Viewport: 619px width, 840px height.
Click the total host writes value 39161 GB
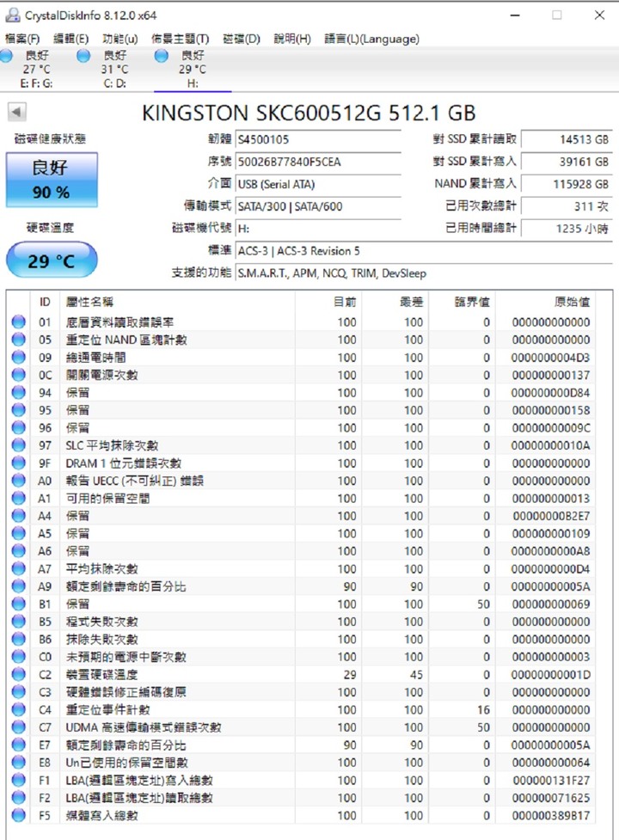[567, 162]
